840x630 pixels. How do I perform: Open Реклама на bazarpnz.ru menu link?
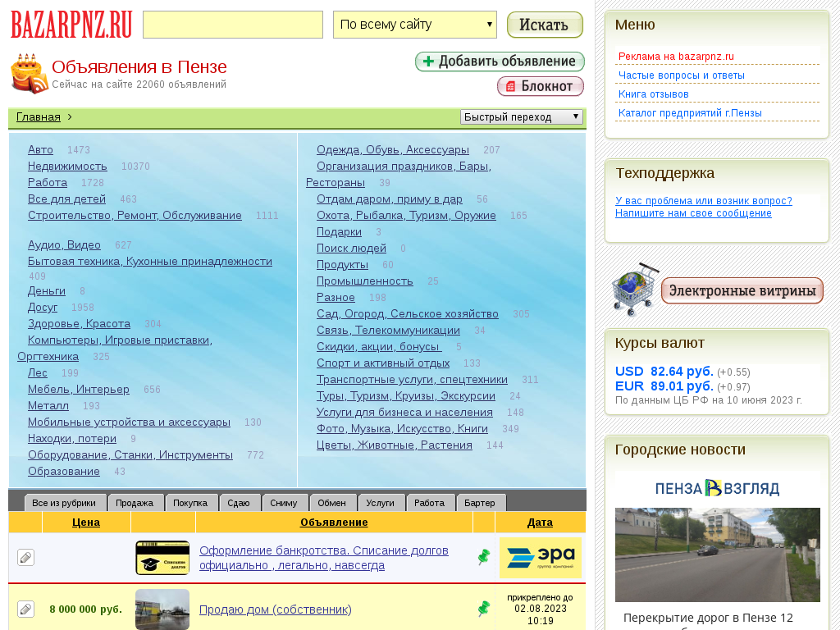tap(676, 57)
